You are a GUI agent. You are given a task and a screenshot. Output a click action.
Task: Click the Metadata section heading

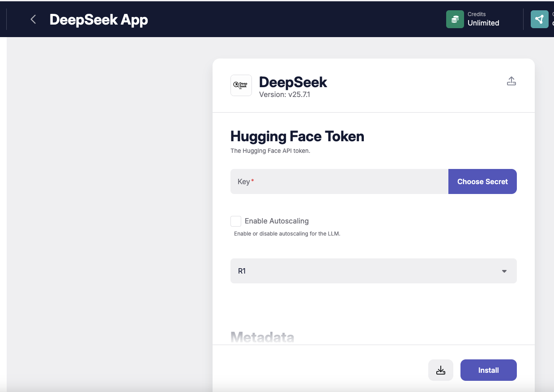262,337
